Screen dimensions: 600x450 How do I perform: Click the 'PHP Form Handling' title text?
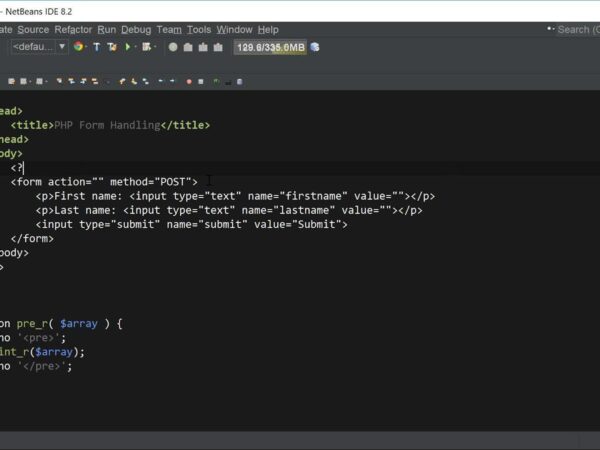[x=107, y=125]
